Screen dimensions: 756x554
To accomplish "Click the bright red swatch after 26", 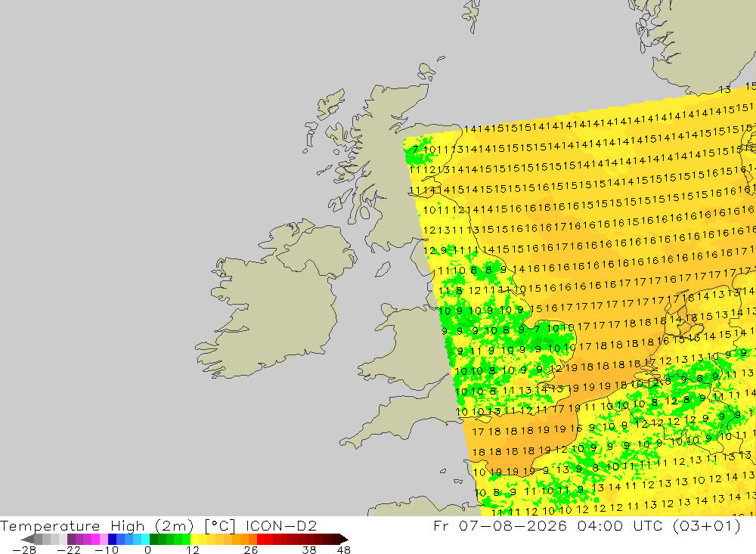I will pos(261,539).
